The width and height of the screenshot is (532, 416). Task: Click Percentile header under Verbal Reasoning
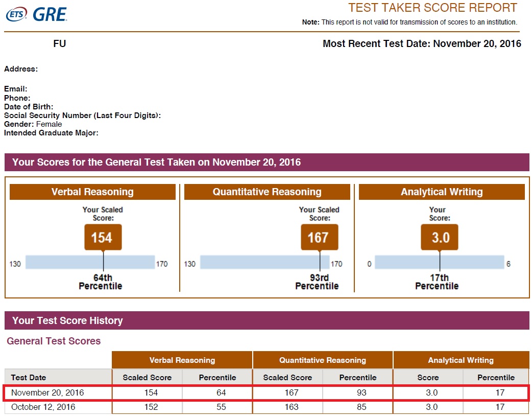point(217,378)
